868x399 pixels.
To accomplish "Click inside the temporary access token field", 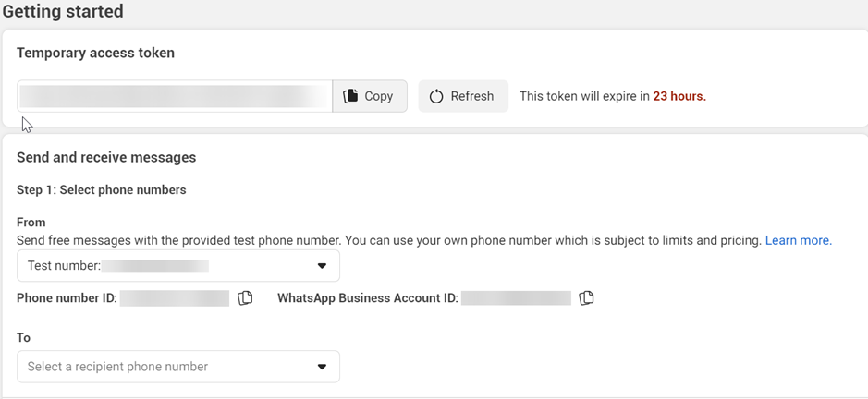I will pyautogui.click(x=174, y=96).
